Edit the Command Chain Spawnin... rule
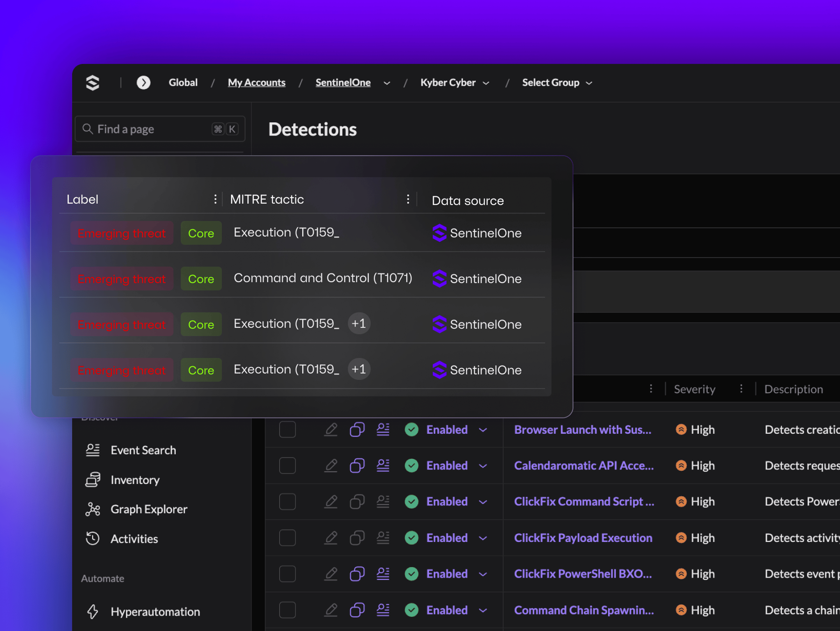Image resolution: width=840 pixels, height=631 pixels. pos(331,610)
